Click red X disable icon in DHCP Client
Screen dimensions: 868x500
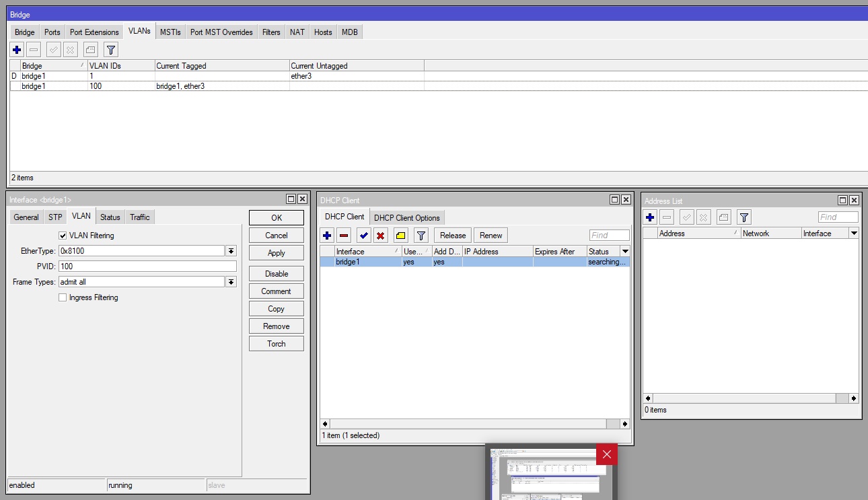(380, 236)
